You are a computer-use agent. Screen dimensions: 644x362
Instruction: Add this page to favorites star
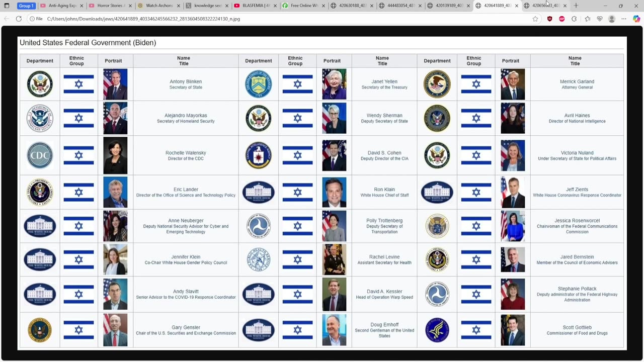(535, 19)
